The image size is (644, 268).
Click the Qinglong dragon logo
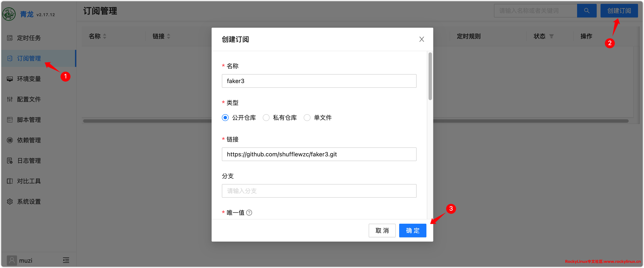pos(9,14)
